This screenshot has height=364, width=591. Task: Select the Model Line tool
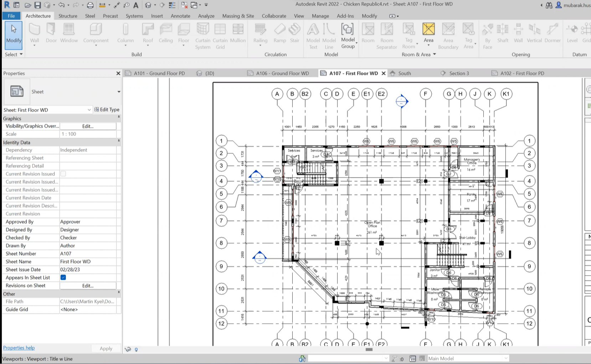(x=329, y=36)
